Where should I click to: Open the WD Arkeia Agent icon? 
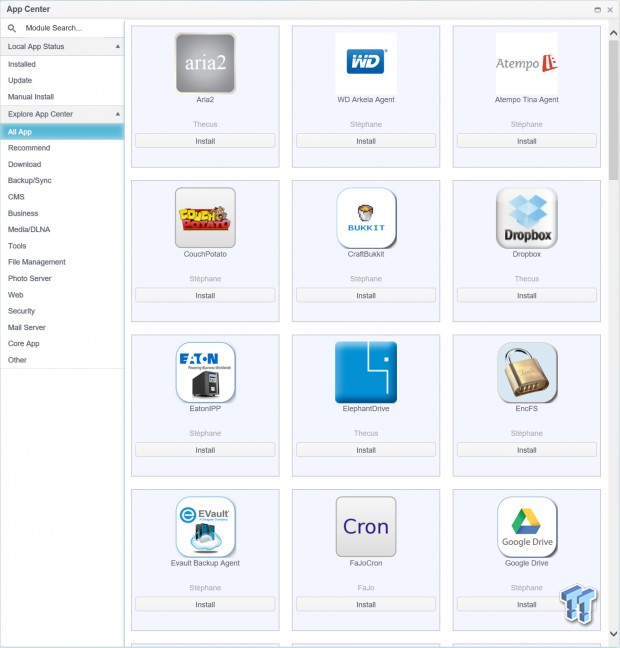(366, 63)
